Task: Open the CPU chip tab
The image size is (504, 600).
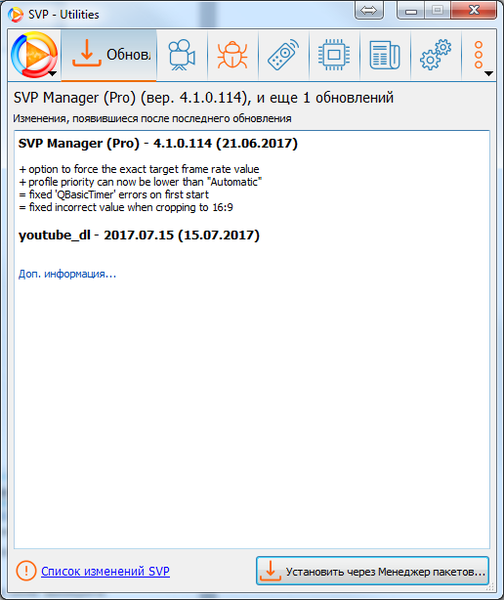Action: coord(334,55)
